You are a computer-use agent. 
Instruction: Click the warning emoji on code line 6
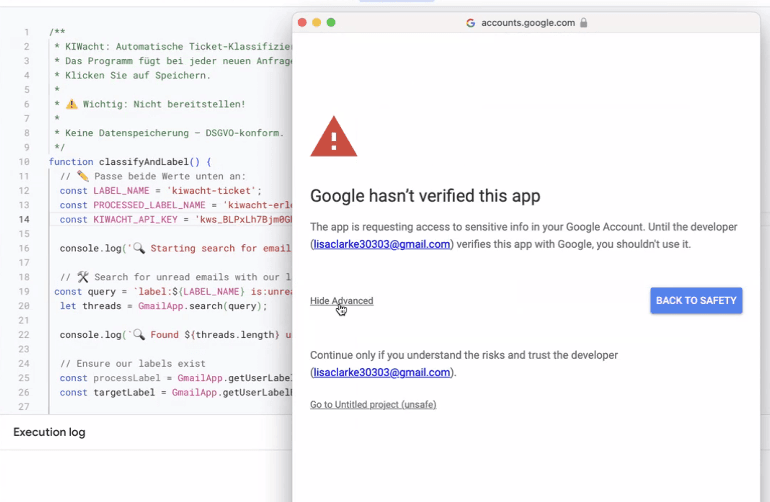coord(71,104)
